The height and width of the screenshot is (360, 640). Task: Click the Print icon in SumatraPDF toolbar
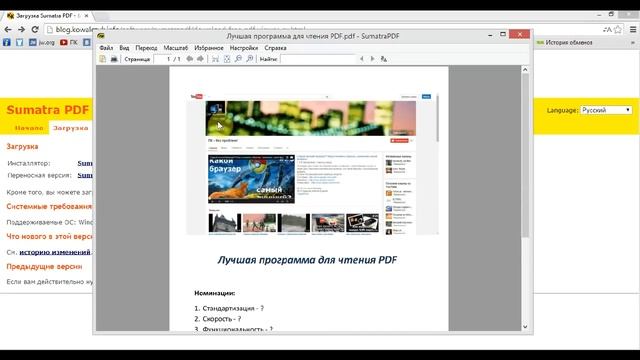pos(114,59)
